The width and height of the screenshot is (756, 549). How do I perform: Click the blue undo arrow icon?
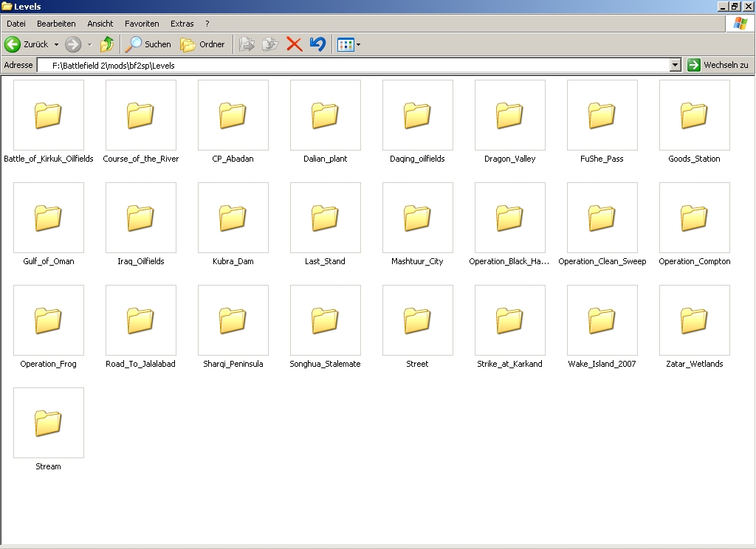[317, 44]
